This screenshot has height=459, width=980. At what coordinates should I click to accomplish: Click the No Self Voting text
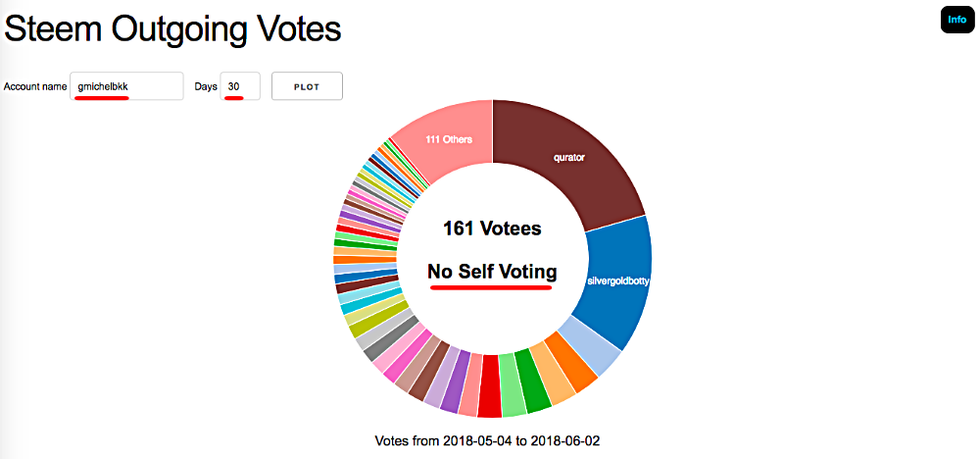492,272
